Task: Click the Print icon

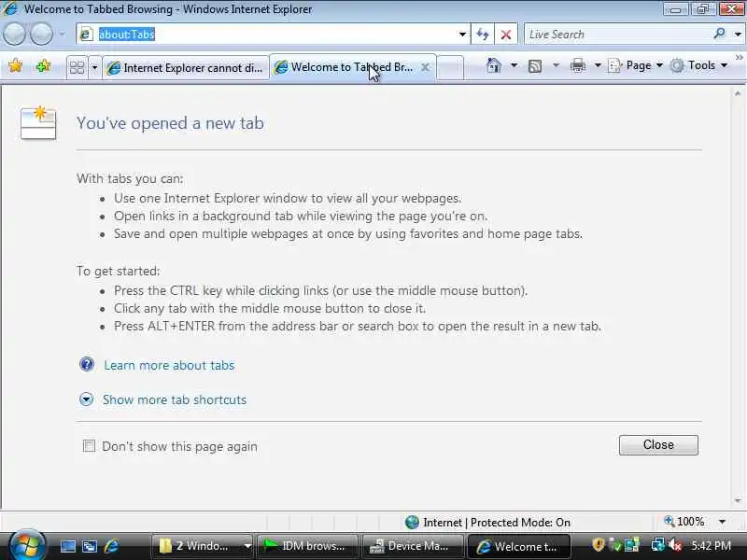Action: pos(577,65)
